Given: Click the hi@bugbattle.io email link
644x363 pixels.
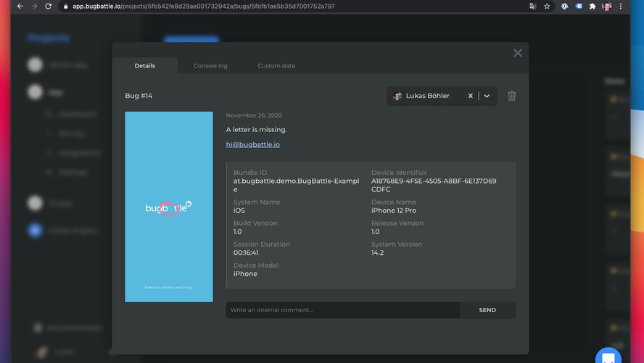Looking at the screenshot, I should click(x=252, y=144).
